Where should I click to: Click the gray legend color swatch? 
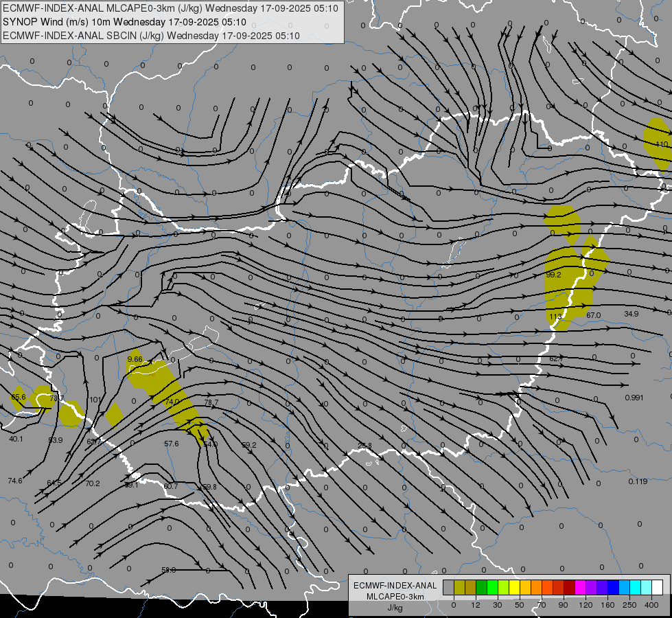[x=449, y=587]
